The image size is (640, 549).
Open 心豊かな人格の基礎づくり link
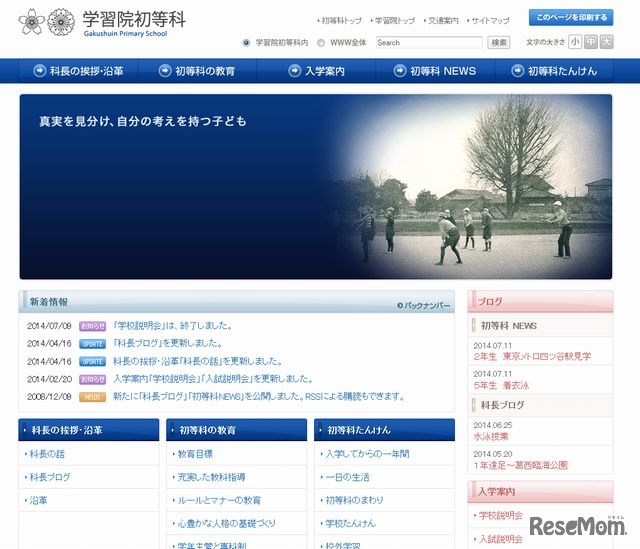[x=227, y=523]
